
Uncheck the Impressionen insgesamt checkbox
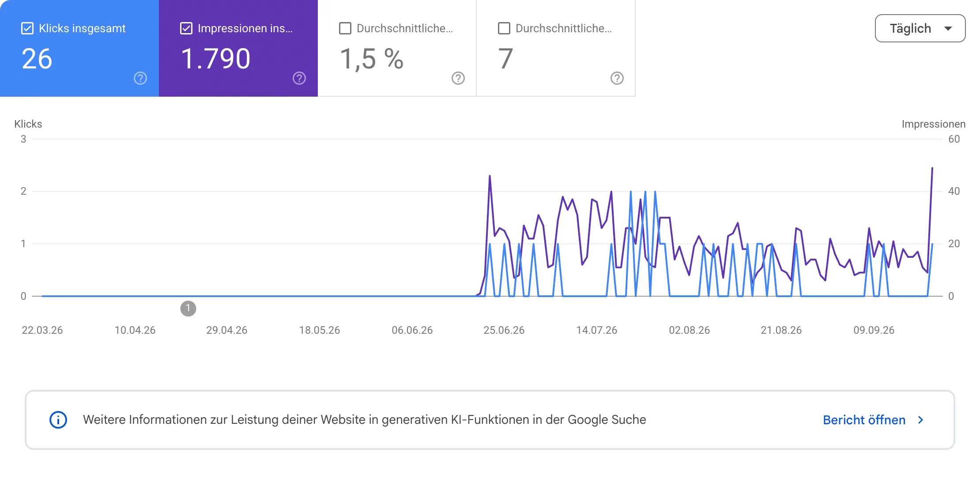[x=186, y=28]
